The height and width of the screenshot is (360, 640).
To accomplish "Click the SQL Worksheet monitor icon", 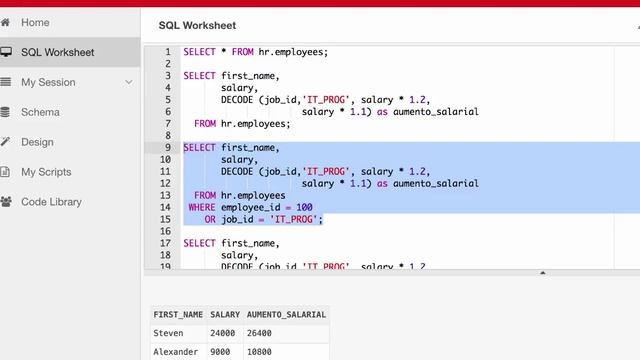I will pos(6,52).
